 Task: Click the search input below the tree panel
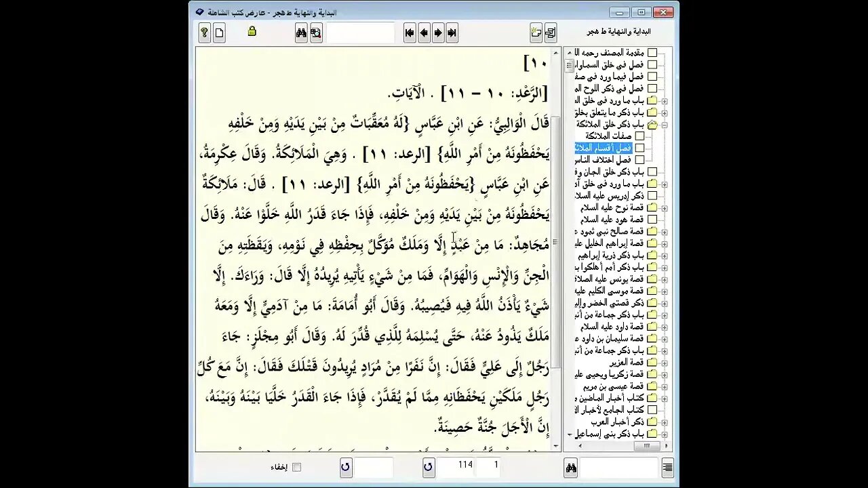pos(619,467)
